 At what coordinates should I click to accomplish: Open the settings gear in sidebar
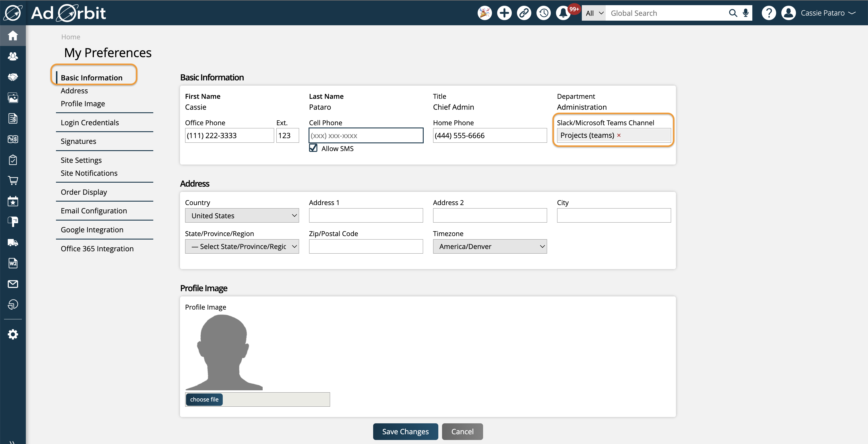13,334
